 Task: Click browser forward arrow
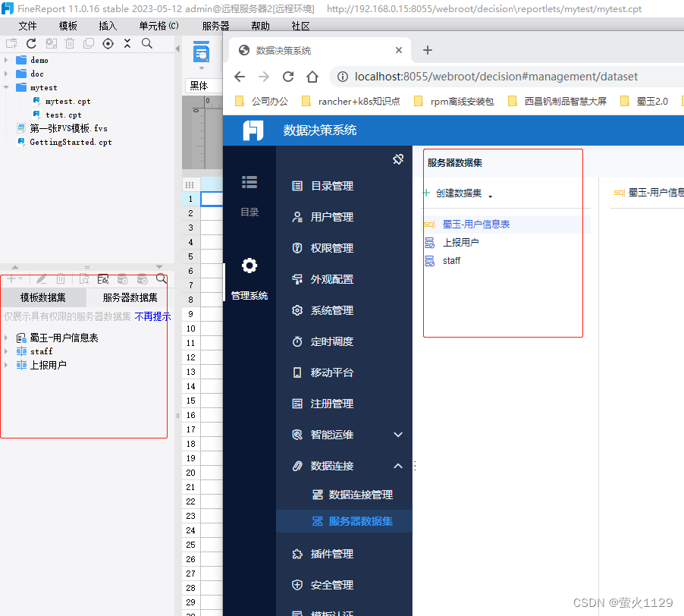click(264, 77)
